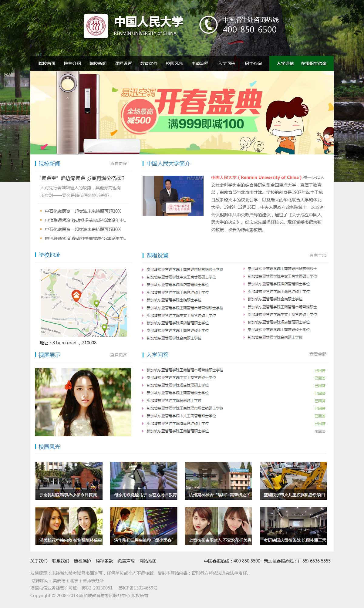Open 招生咨询 from the navigation bar

(x=253, y=63)
